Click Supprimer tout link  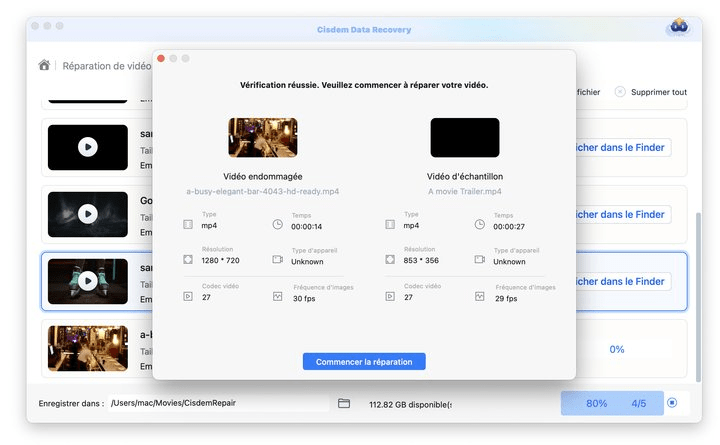point(659,92)
